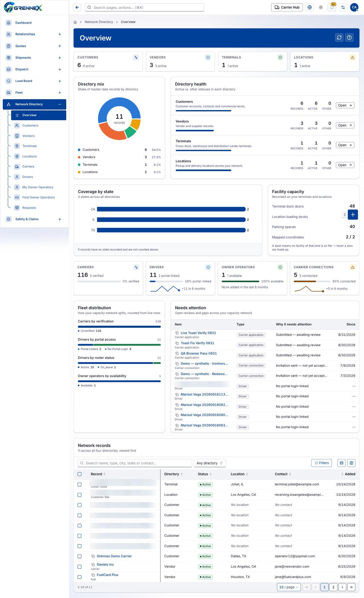Click the grip handle beside the plus button

[344, 215]
